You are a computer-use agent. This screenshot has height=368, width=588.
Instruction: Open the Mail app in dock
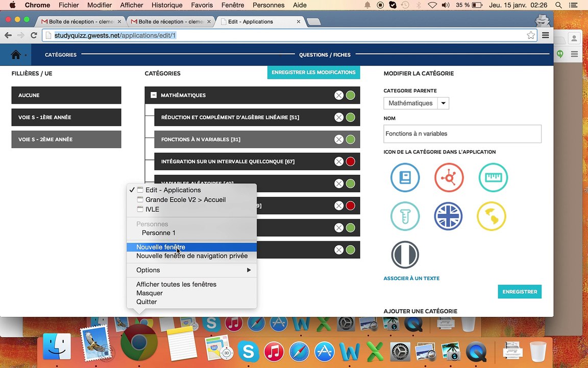click(96, 343)
